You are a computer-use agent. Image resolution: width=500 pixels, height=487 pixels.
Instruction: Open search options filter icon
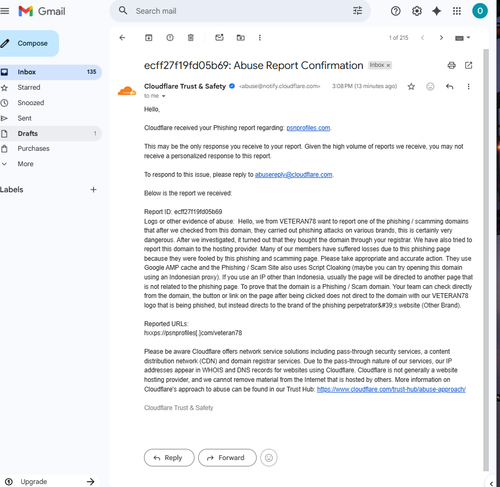tap(357, 11)
